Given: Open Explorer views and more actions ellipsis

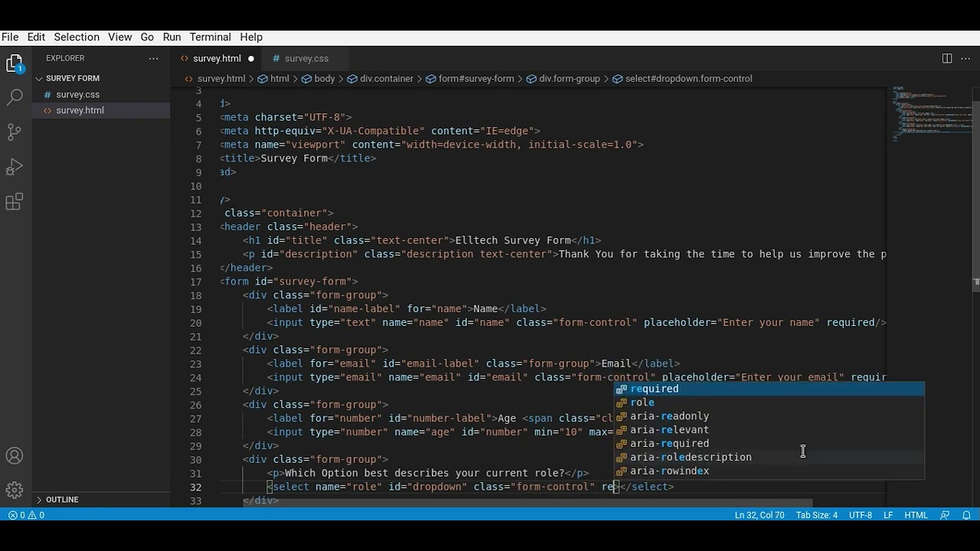Looking at the screenshot, I should pyautogui.click(x=153, y=58).
